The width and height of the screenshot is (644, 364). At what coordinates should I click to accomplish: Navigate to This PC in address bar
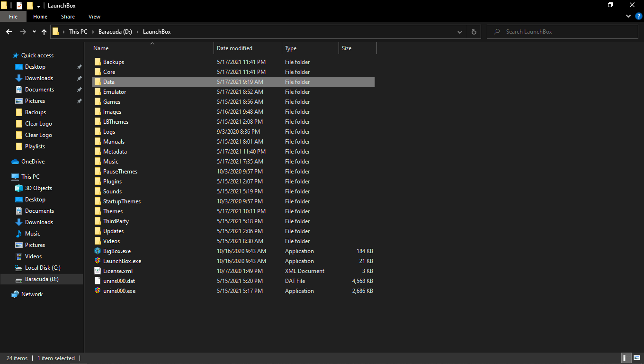click(x=78, y=32)
